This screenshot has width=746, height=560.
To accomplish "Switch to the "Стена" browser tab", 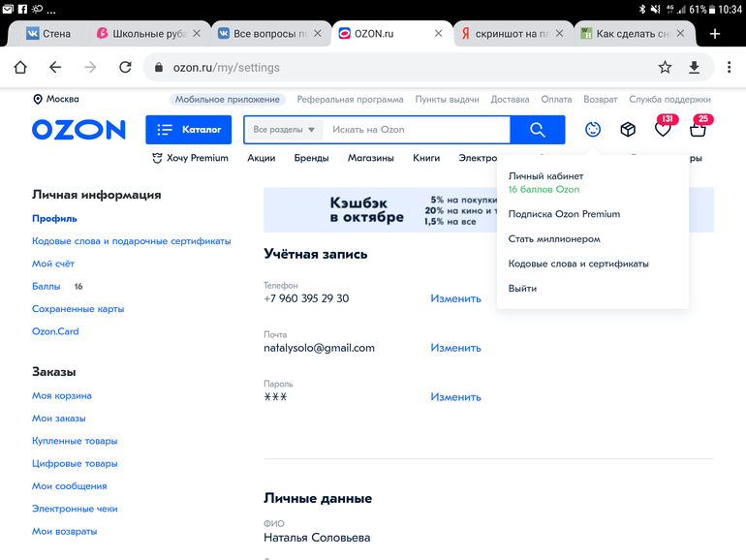I will pyautogui.click(x=48, y=33).
